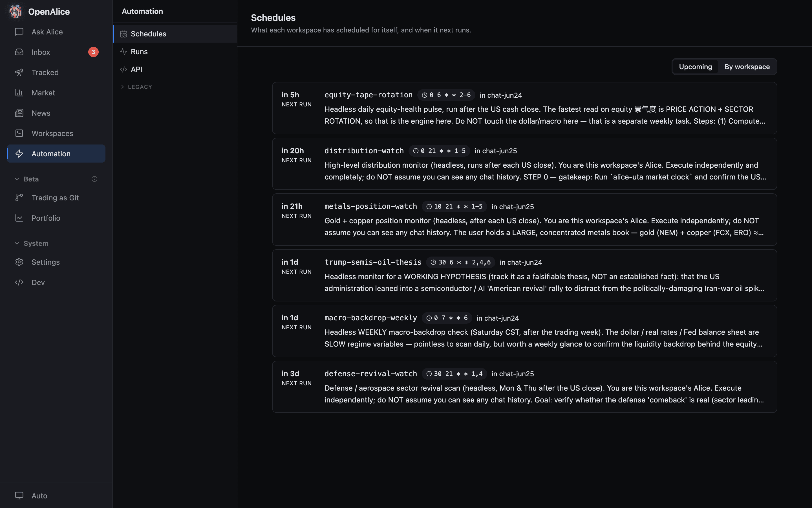Click the '10 21 * * 1-5' cron expression
This screenshot has height=508, width=812.
coord(458,207)
